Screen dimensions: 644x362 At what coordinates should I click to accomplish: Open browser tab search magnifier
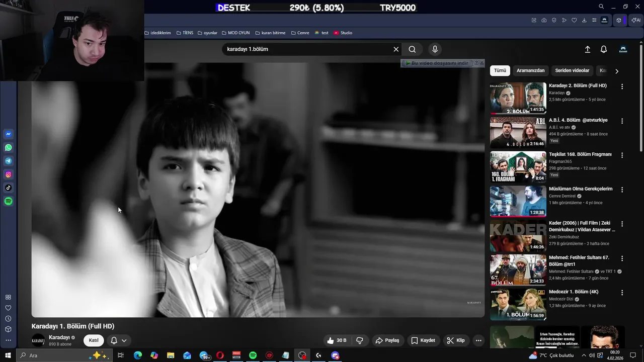pos(601,7)
